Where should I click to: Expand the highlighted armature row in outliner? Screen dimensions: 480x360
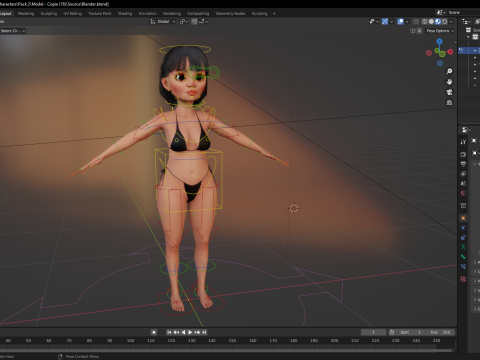[475, 50]
